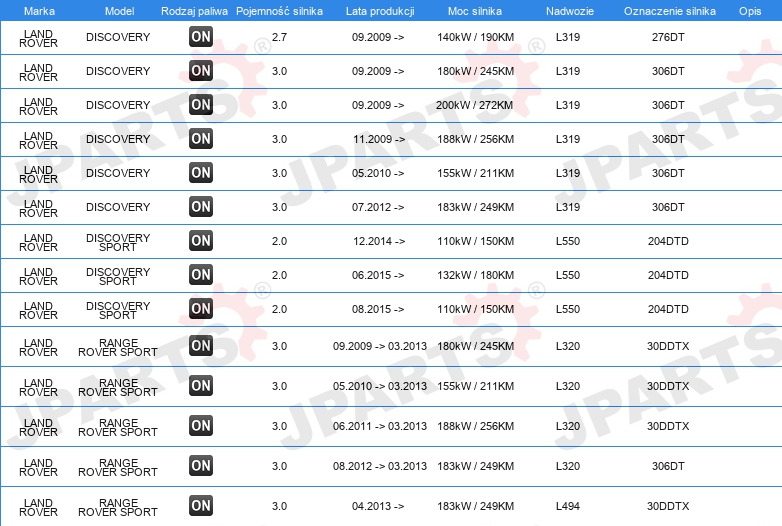Viewport: 782px width, 526px height.
Task: Click the ON icon in the L494 row
Action: coord(201,505)
